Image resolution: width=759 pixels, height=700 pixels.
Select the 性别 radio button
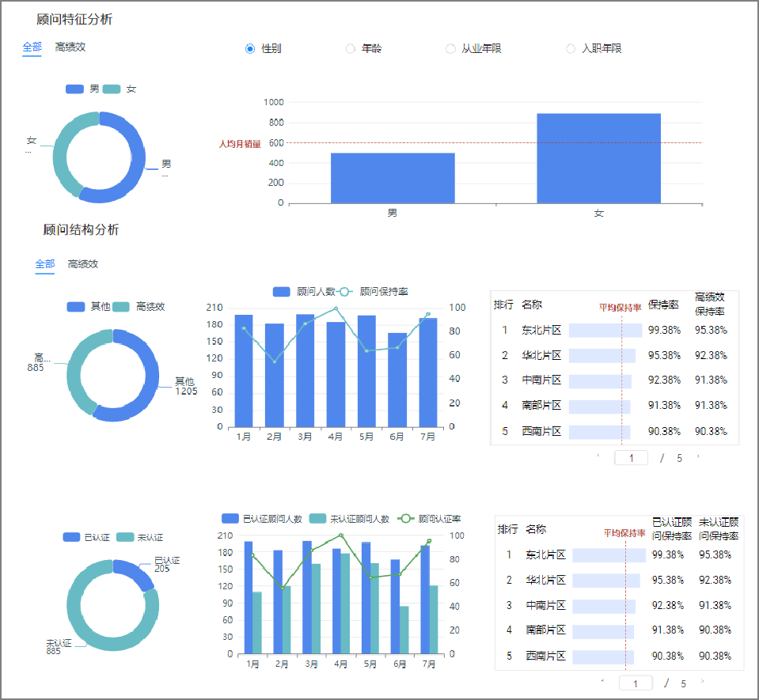[250, 49]
